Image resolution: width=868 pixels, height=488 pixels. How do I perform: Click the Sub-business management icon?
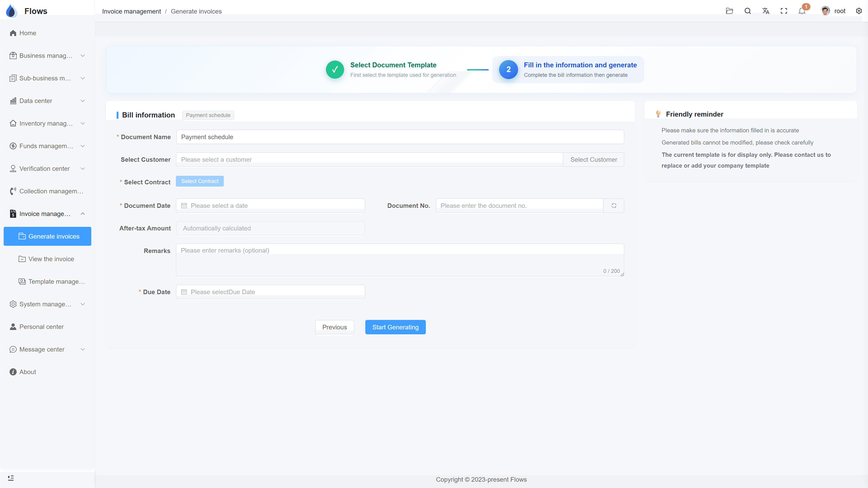coord(13,78)
